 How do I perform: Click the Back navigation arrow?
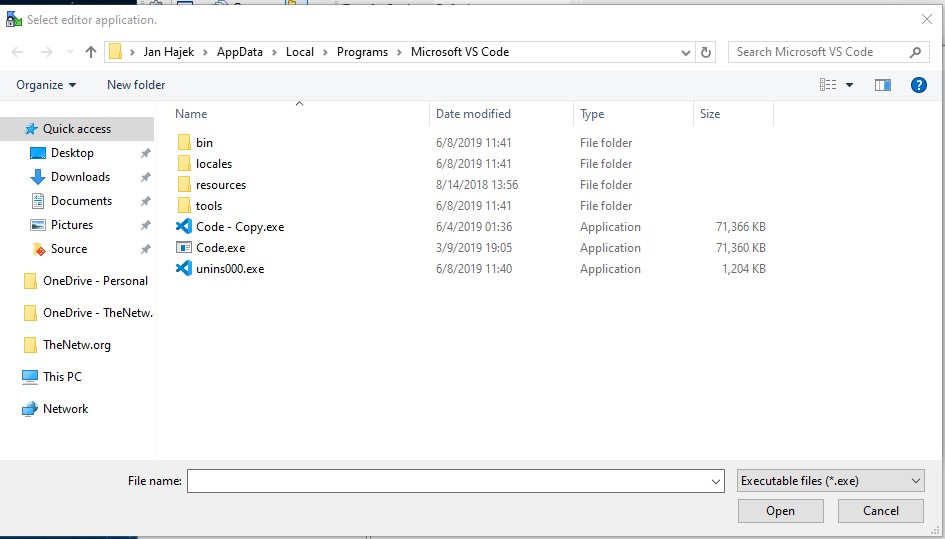click(17, 52)
